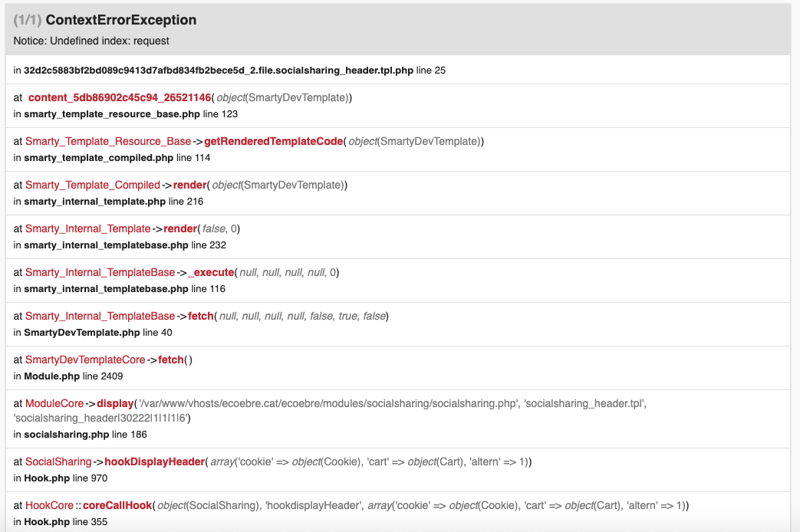
Task: Click the smarty_template_resource_base.php file reference
Action: point(112,114)
